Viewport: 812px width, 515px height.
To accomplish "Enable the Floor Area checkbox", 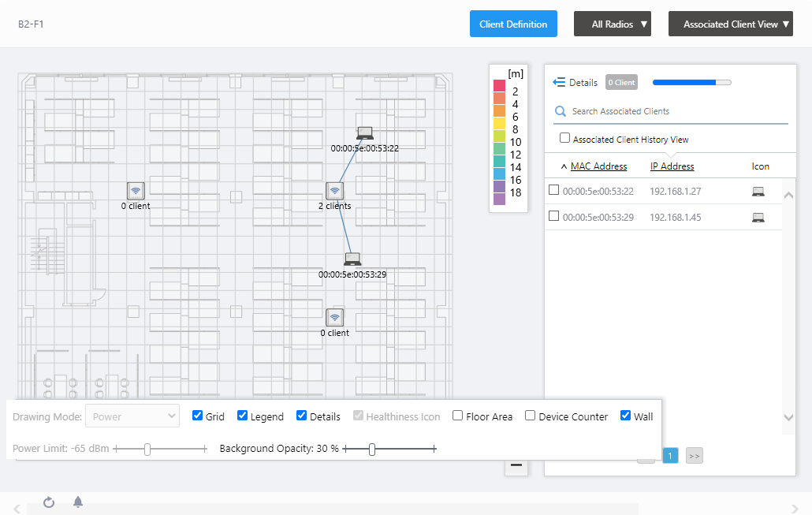I will [458, 416].
